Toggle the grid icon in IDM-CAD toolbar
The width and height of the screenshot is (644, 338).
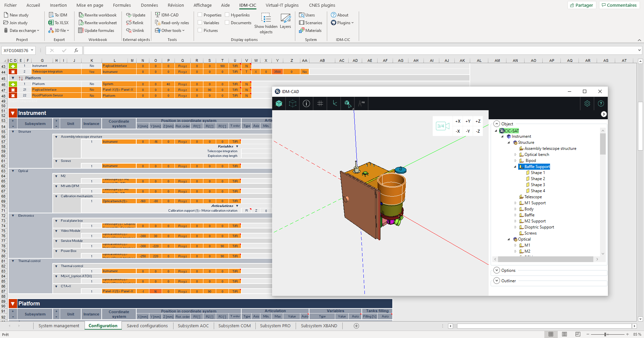coord(320,103)
